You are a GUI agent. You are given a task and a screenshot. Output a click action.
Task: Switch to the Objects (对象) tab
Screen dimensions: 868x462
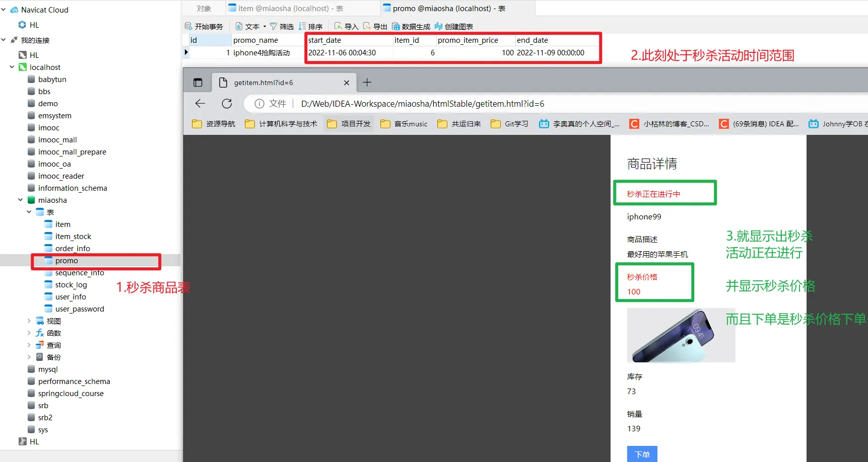[204, 9]
